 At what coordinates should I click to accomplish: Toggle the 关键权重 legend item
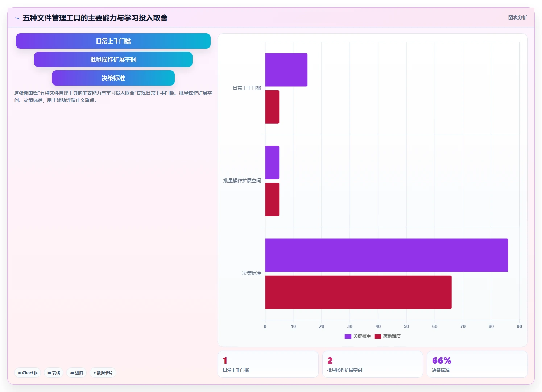pos(358,336)
